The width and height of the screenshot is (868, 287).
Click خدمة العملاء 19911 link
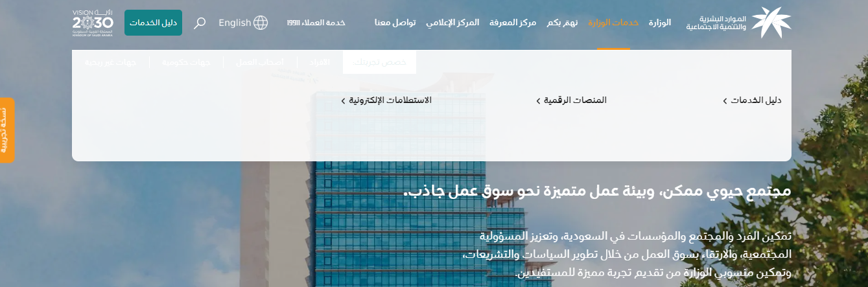[x=316, y=23]
